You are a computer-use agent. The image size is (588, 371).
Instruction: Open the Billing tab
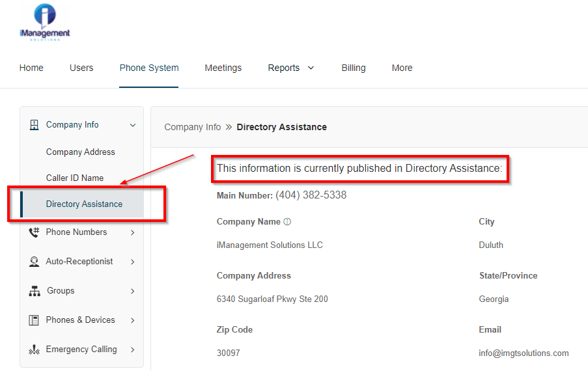354,68
